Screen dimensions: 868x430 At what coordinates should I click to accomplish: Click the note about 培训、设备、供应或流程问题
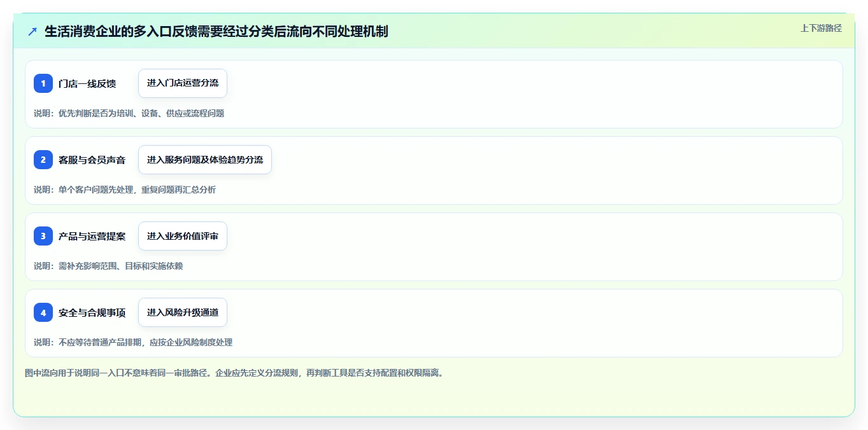pos(129,113)
